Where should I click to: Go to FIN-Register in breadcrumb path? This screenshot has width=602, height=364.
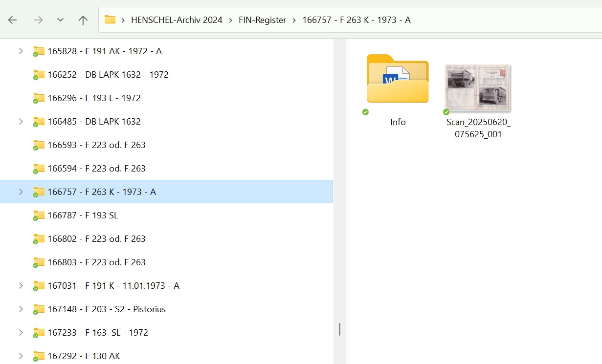coord(262,20)
